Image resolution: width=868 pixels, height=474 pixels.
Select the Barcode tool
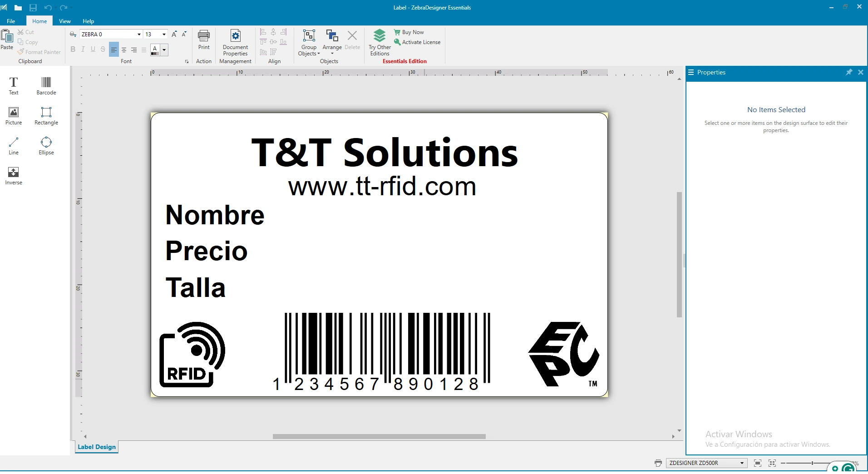tap(46, 86)
